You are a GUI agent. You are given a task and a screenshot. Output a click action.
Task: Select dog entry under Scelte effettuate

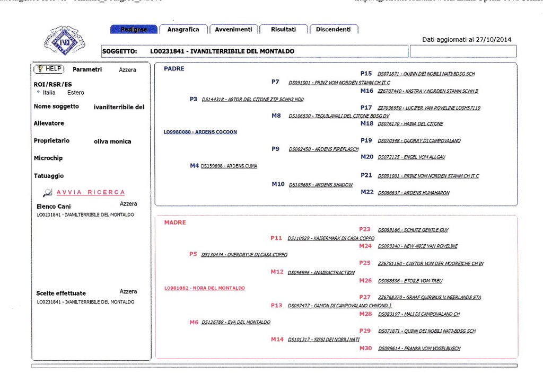[x=85, y=302]
